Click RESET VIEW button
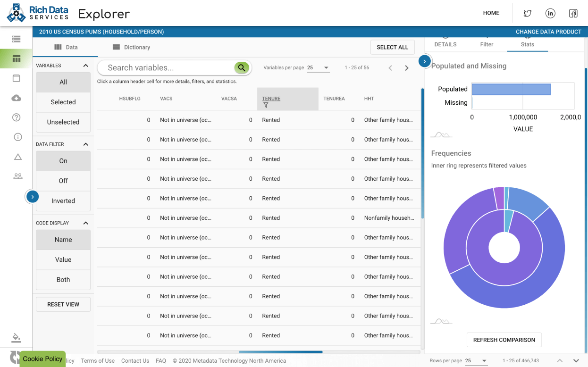The image size is (588, 367). tap(63, 304)
